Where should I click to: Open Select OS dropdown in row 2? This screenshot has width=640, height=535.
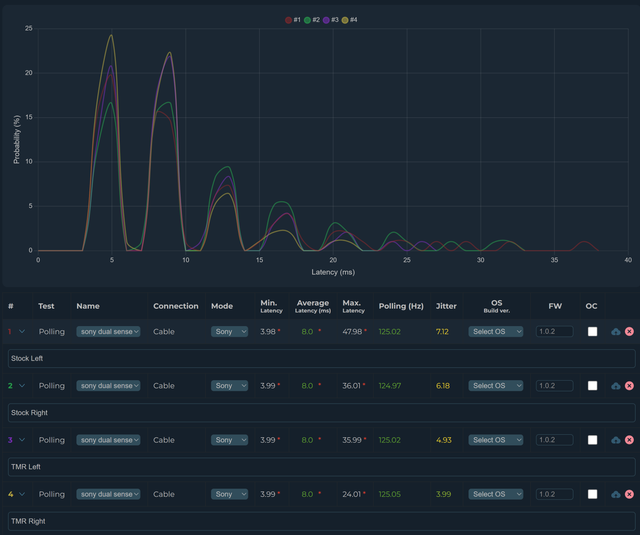click(496, 386)
